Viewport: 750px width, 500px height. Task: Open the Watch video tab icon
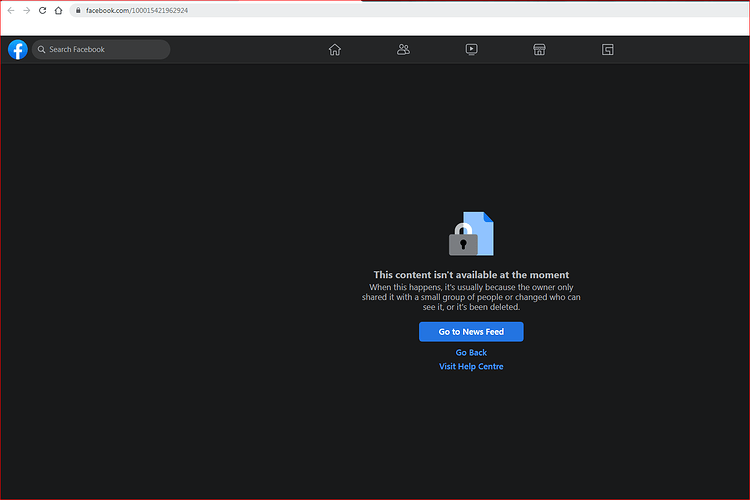click(471, 49)
